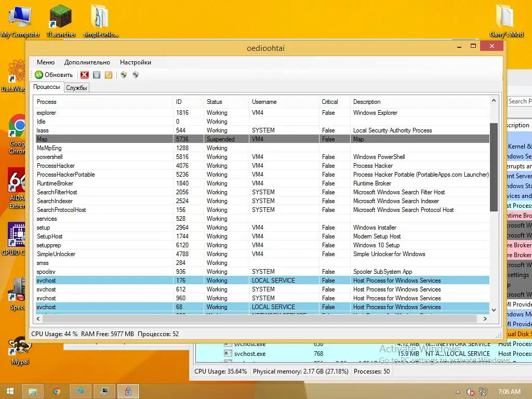Click the muted volume tray icon
This screenshot has width=532, height=399.
coord(470,392)
